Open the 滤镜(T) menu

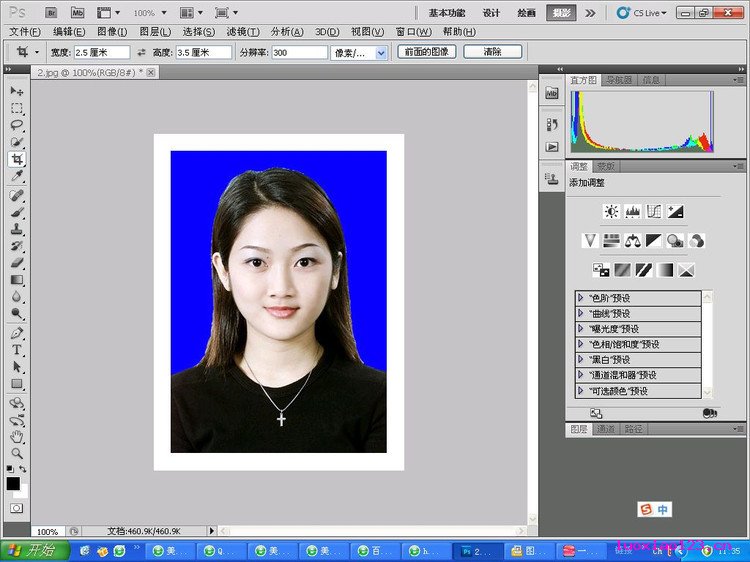tap(243, 32)
